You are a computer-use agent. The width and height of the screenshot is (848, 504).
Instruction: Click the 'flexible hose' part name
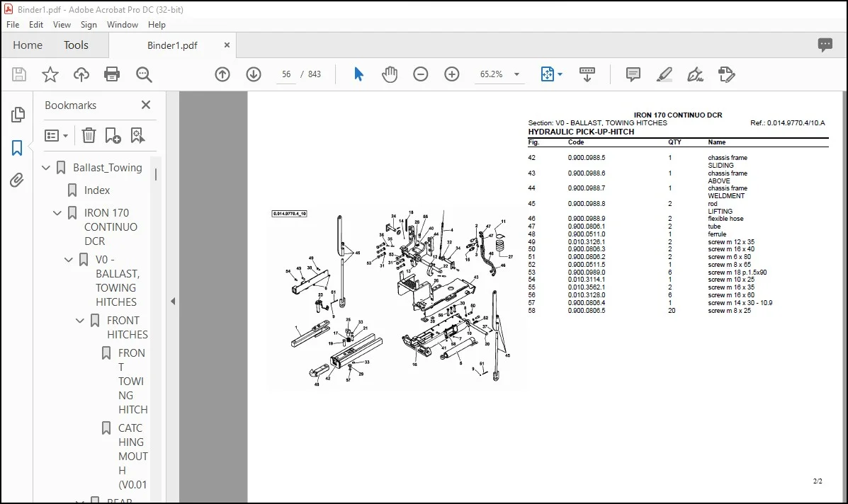pos(725,219)
